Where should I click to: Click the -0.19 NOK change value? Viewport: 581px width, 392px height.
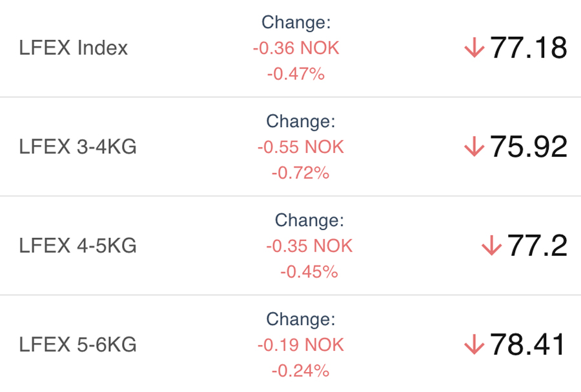[x=300, y=345]
